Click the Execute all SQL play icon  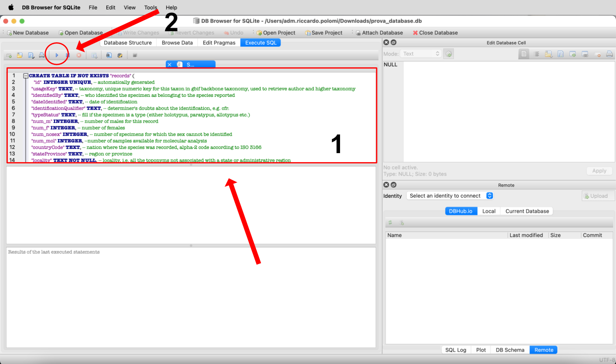(x=57, y=55)
